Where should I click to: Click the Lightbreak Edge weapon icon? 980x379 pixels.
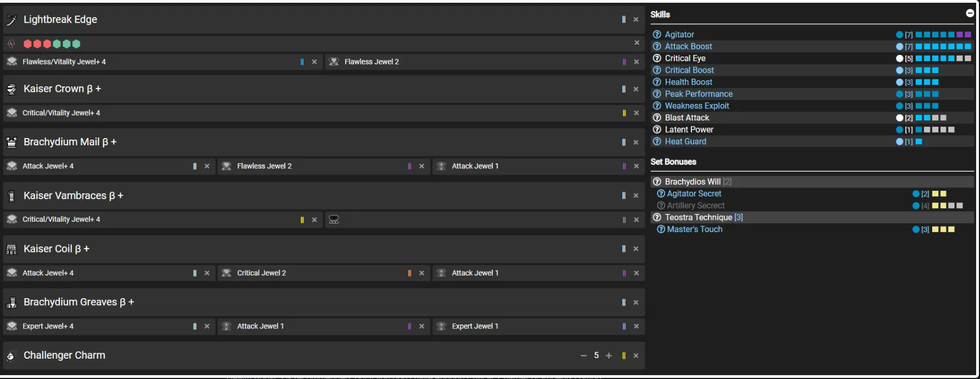coord(12,20)
